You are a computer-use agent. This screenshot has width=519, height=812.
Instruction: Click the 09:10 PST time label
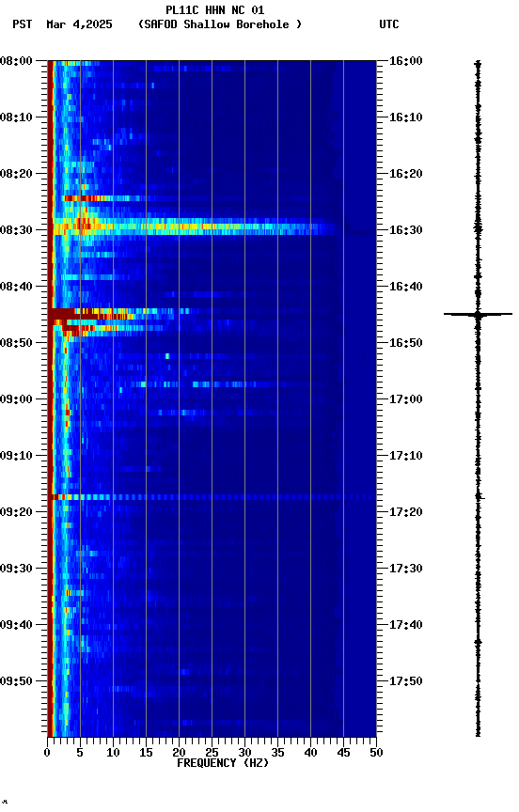16,456
